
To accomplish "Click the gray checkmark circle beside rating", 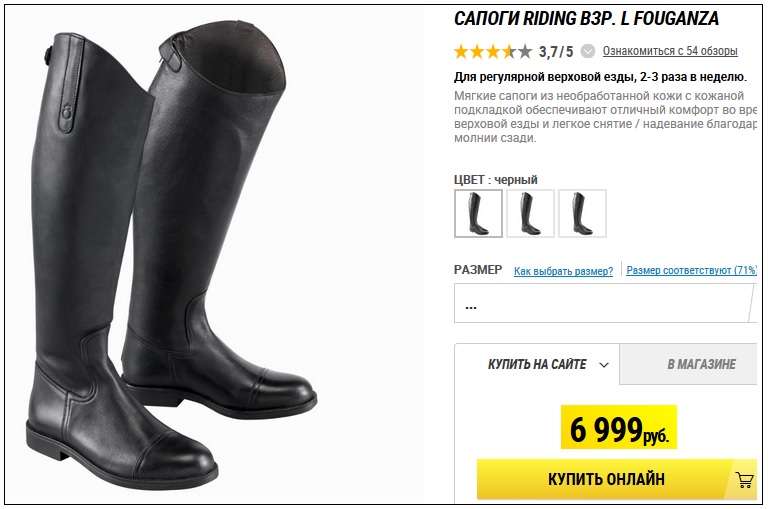I will coord(588,51).
